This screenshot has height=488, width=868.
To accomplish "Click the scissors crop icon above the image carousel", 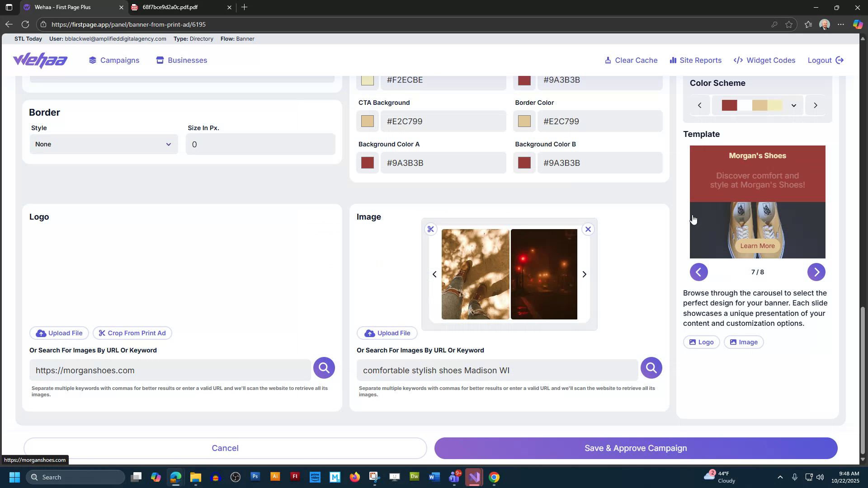I will point(431,229).
